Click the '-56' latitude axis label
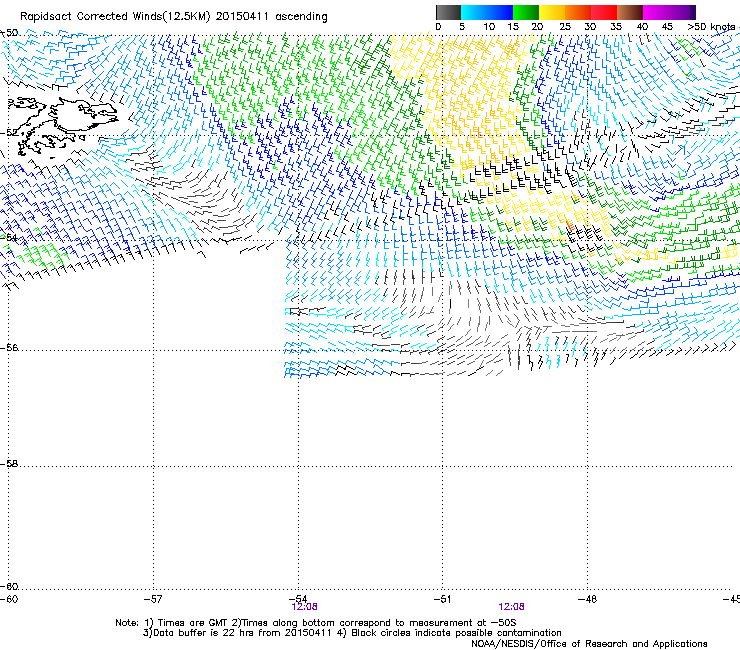740x650 pixels. point(9,348)
